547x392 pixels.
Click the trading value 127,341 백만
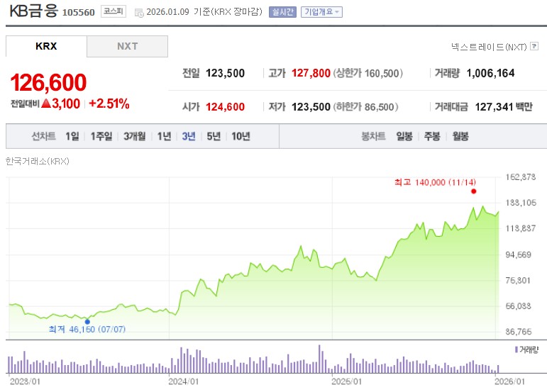[x=504, y=106]
